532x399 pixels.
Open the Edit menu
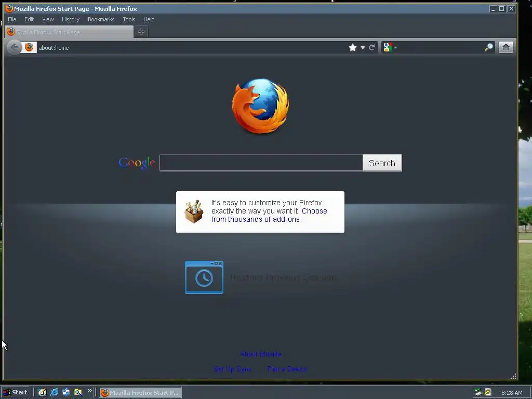pos(29,19)
